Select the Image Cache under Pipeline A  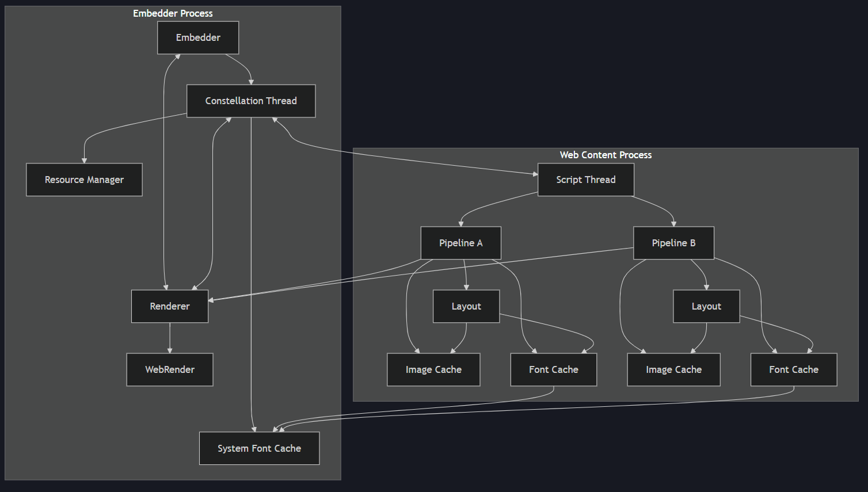[433, 369]
